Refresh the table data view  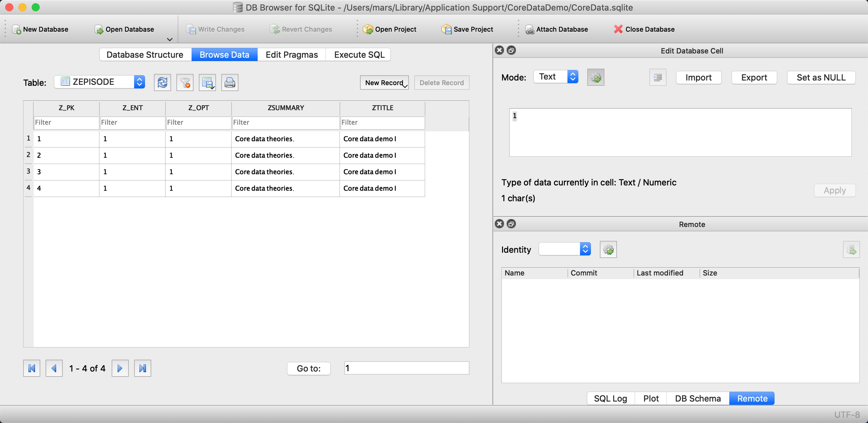(x=163, y=82)
